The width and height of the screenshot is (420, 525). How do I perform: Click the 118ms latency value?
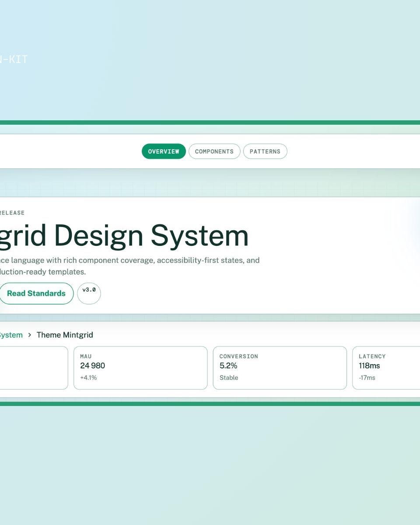[369, 366]
